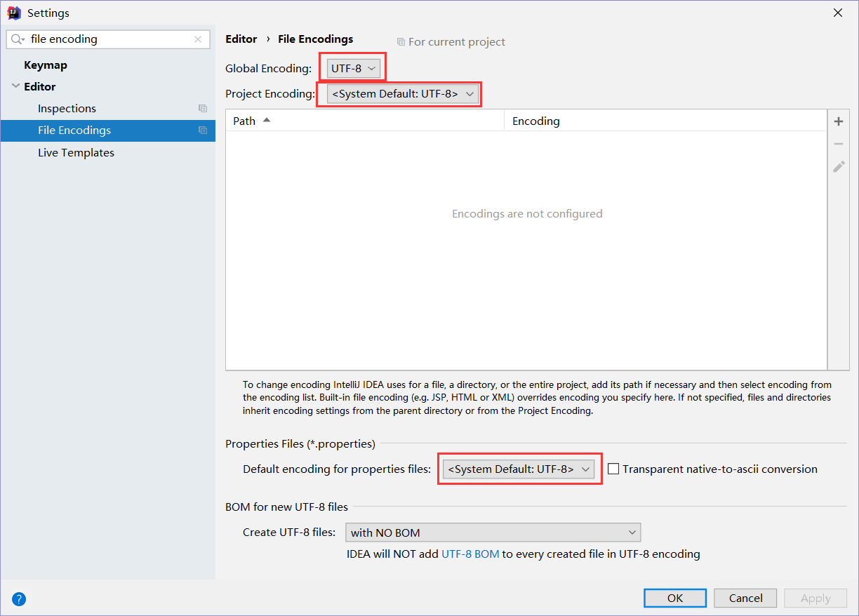The width and height of the screenshot is (859, 616).
Task: Open the Global Encoding dropdown
Action: coord(354,69)
